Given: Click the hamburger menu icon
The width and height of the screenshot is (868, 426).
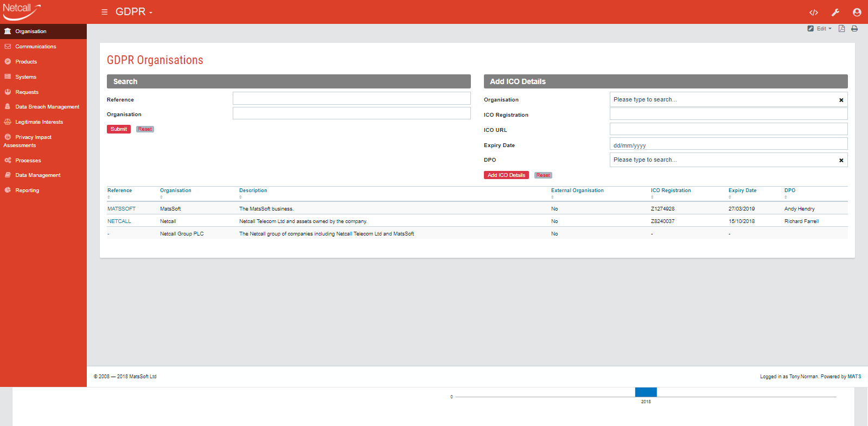Looking at the screenshot, I should tap(104, 12).
